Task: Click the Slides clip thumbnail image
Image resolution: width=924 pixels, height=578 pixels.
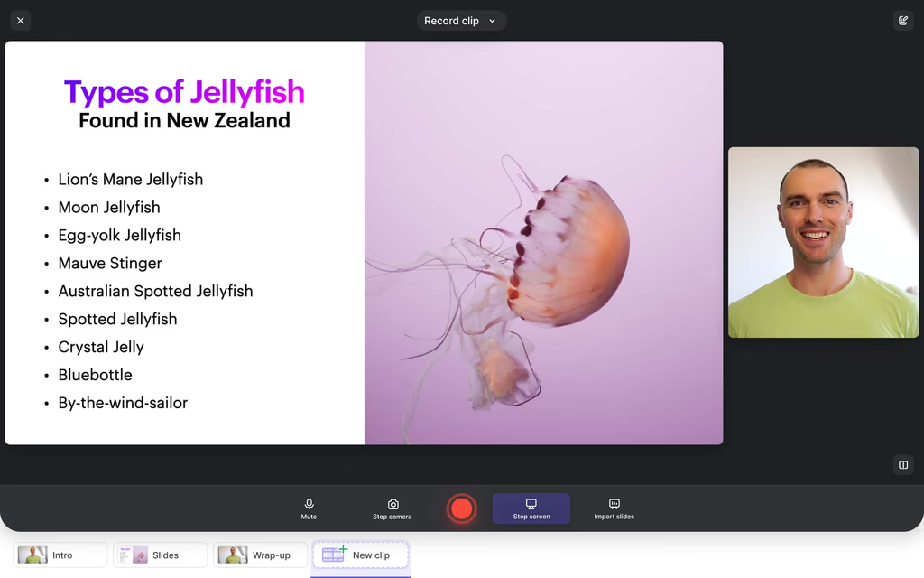Action: click(132, 555)
